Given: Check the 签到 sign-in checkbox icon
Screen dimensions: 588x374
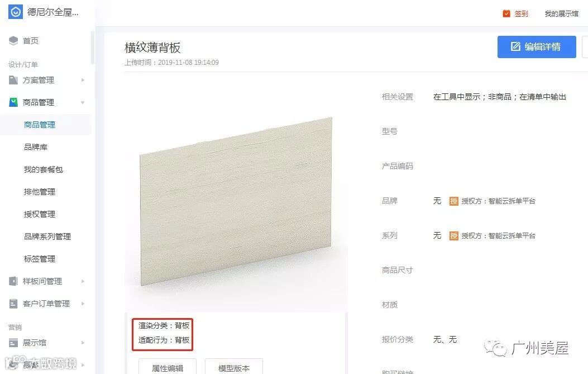Looking at the screenshot, I should tap(506, 13).
